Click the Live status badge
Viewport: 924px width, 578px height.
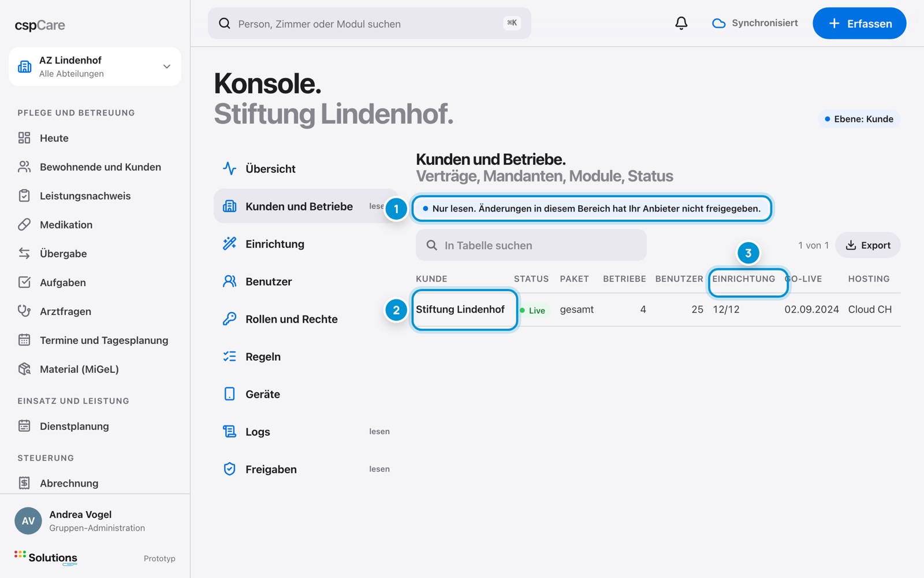[533, 310]
